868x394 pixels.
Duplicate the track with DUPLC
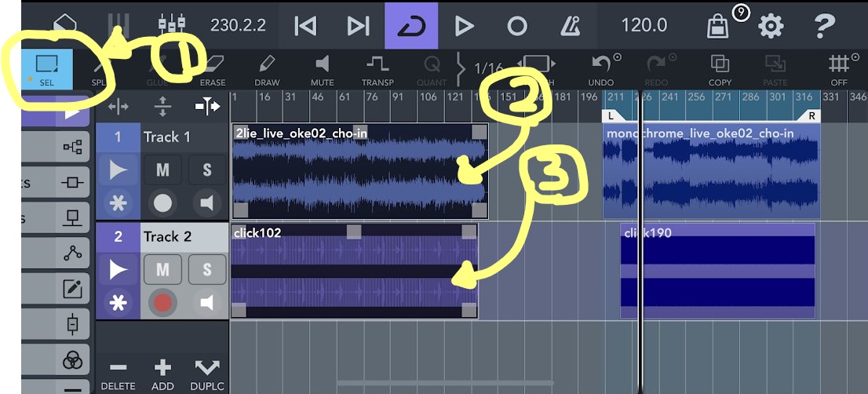point(208,376)
